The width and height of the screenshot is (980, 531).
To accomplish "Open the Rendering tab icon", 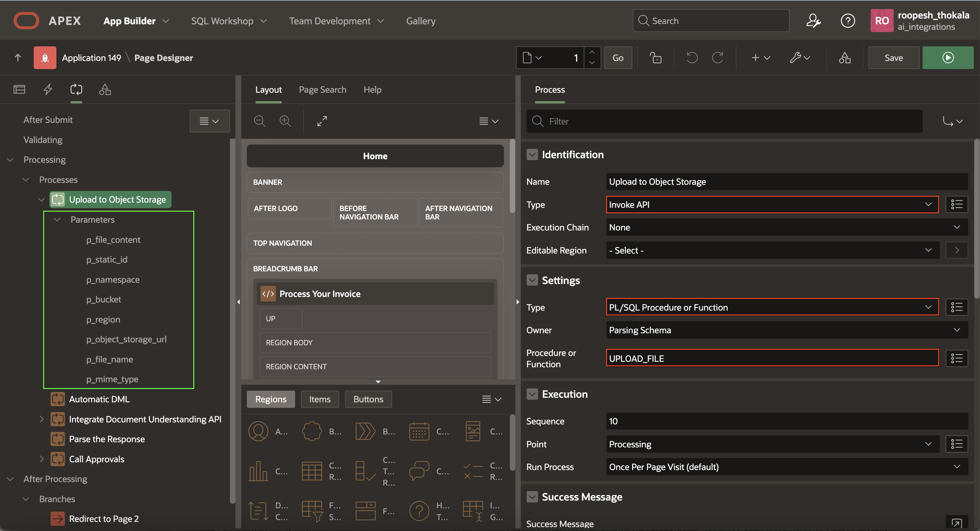I will click(x=19, y=89).
